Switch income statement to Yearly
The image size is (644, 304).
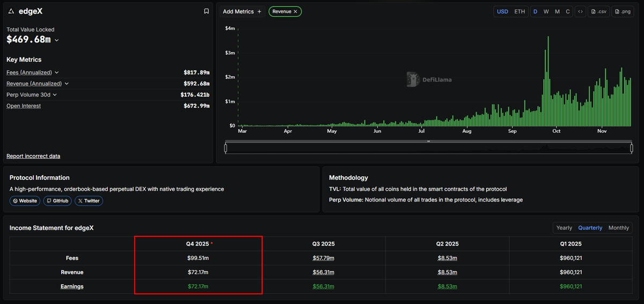[564, 228]
